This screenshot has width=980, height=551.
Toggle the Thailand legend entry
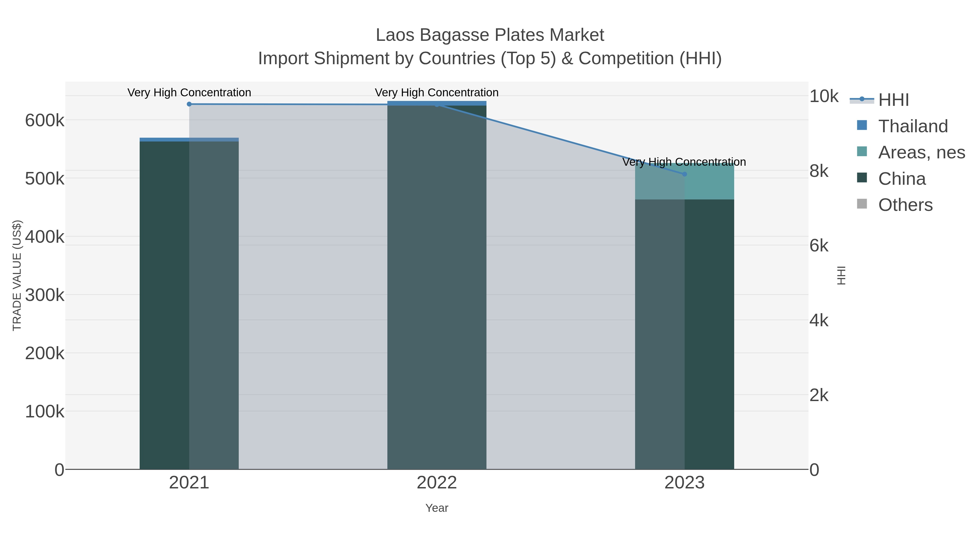click(x=902, y=126)
